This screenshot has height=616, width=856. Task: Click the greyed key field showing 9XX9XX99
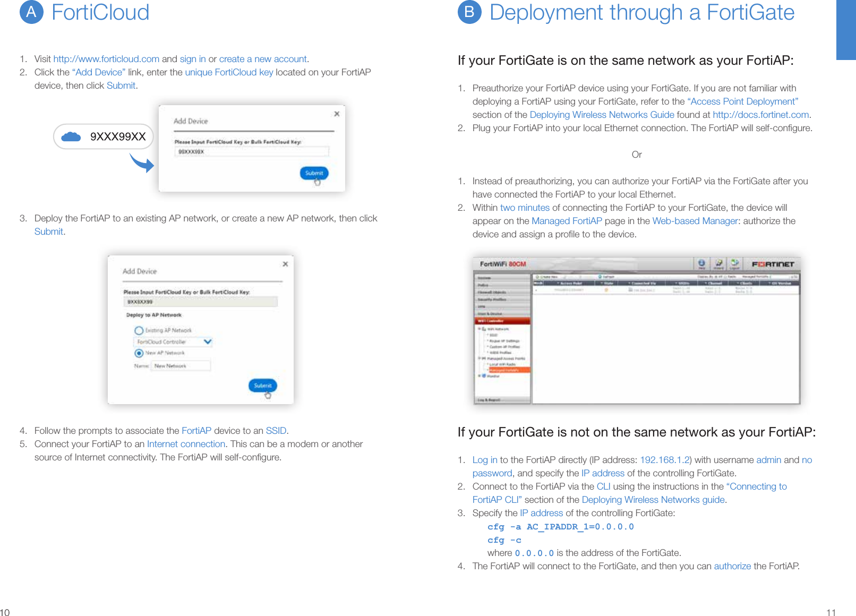click(200, 302)
